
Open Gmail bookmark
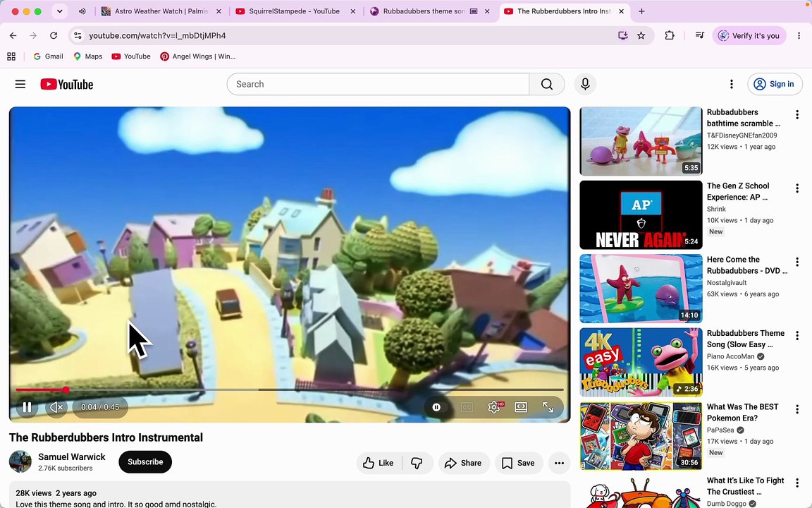coord(48,56)
